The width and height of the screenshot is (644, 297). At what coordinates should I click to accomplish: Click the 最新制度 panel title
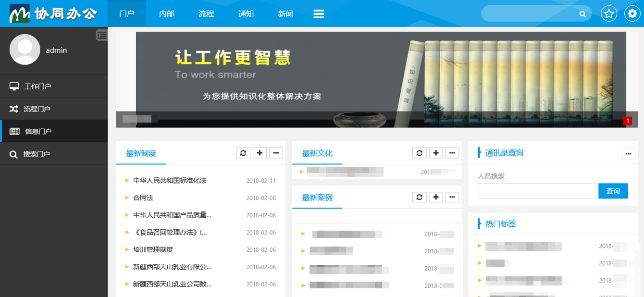(141, 153)
